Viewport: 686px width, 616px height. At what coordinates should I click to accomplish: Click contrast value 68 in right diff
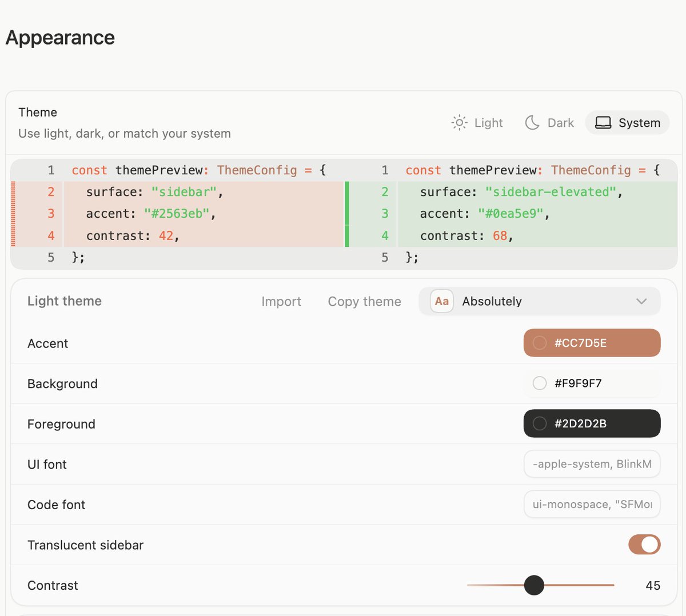pyautogui.click(x=500, y=235)
